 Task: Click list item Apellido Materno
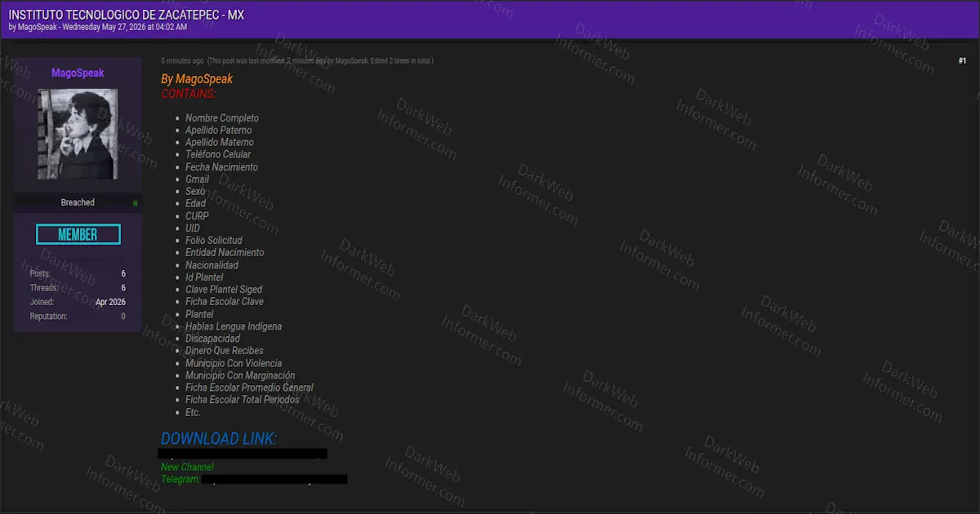pyautogui.click(x=220, y=143)
